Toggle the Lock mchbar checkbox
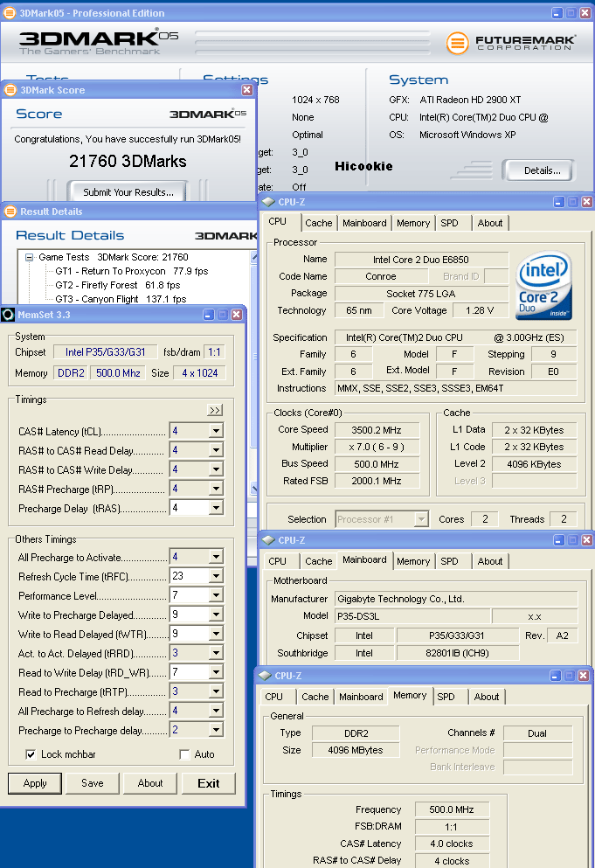Screen dimensions: 595x868 [x=31, y=754]
